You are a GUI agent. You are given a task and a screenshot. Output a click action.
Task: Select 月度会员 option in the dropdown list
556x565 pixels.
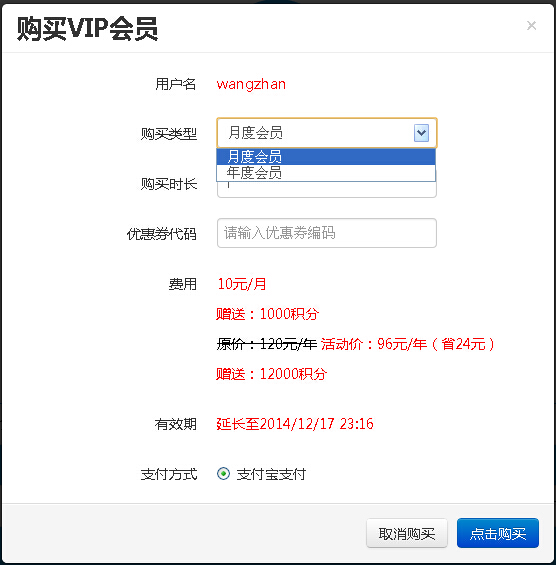pos(326,157)
